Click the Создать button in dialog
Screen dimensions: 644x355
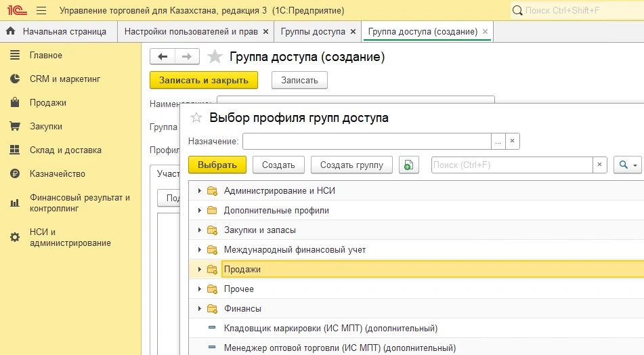(x=278, y=165)
